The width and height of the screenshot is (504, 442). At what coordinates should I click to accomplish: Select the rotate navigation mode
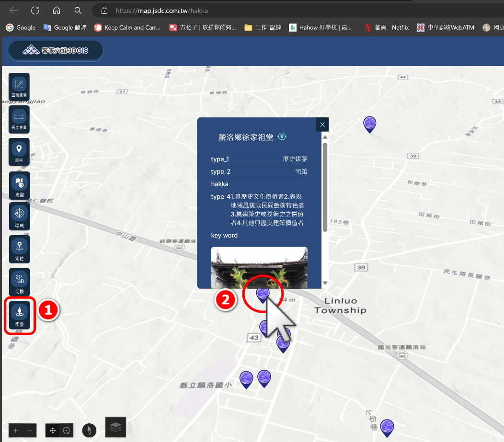coord(67,431)
